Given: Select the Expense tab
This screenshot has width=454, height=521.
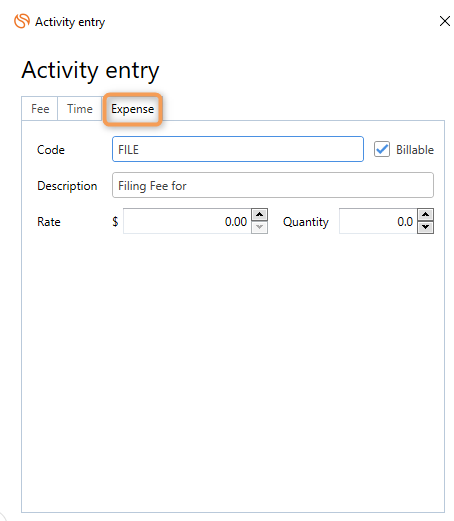Looking at the screenshot, I should [x=133, y=109].
